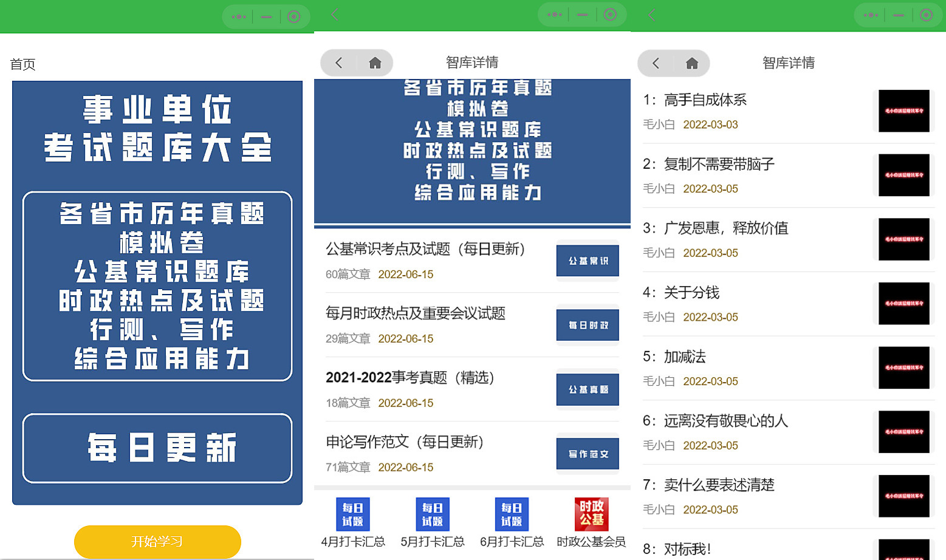The image size is (946, 560).
Task: Minimize the right panel mini program
Action: click(898, 15)
